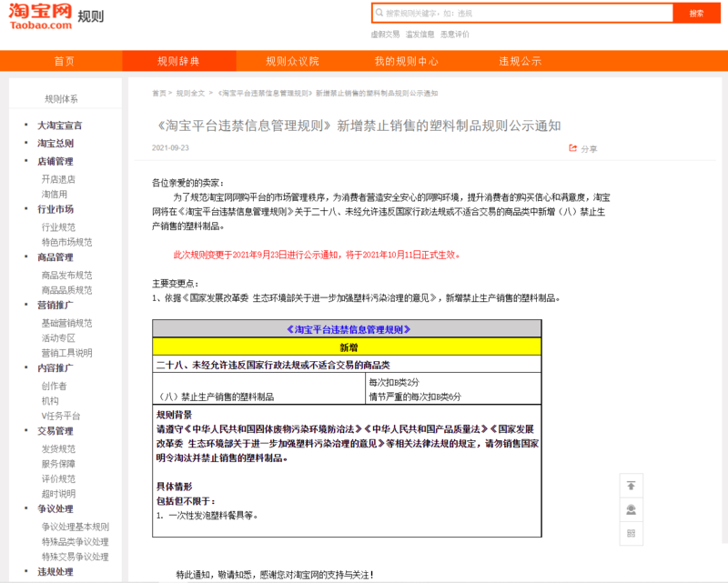728x583 pixels.
Task: Open the 特色市场规范 sidebar link
Action: tap(66, 242)
